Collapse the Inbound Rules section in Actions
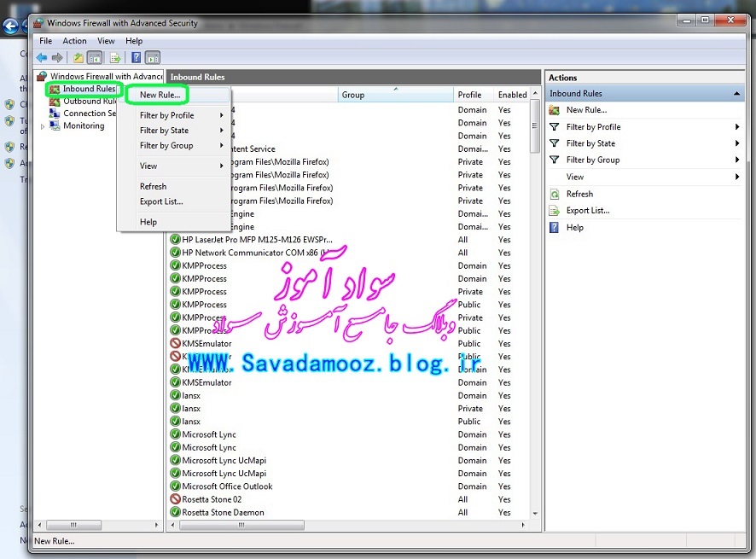756x559 pixels. 736,94
